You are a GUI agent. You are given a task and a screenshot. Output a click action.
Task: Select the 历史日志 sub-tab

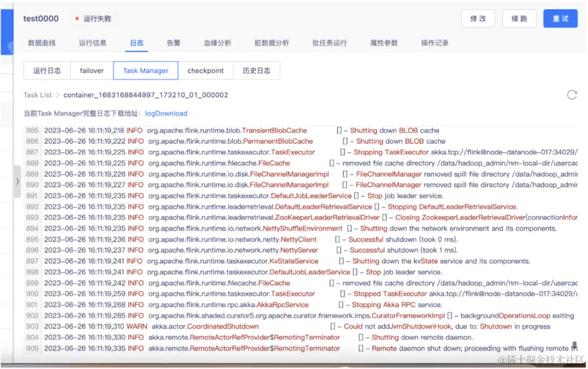256,71
